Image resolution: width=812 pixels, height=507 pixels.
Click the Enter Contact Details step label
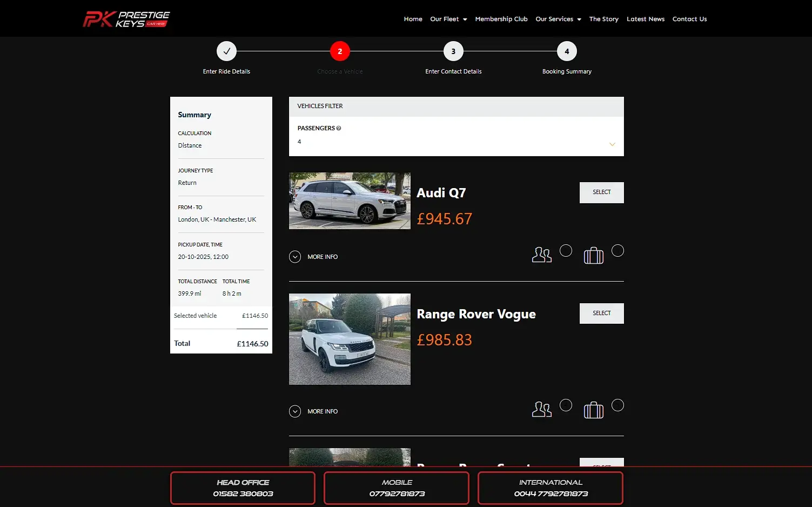[x=453, y=71]
